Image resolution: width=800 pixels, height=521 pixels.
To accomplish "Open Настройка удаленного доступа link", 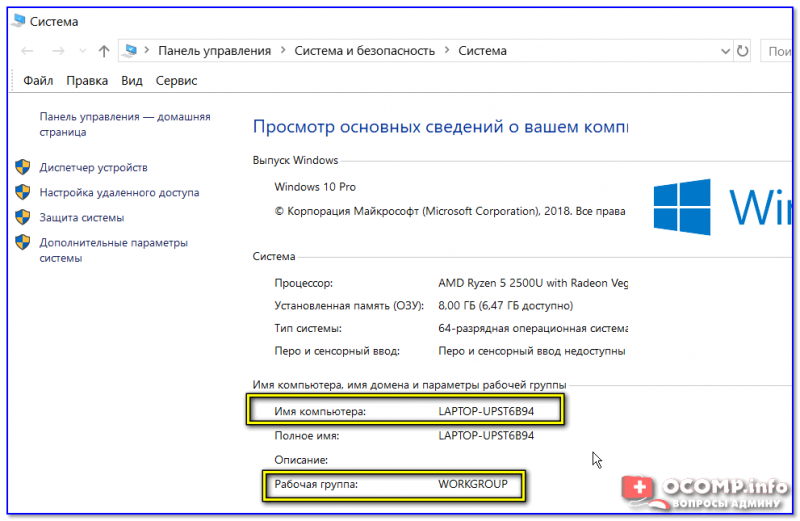I will [x=119, y=192].
